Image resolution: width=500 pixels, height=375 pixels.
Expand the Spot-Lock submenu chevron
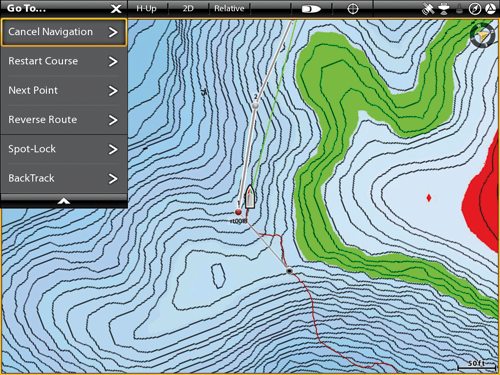pyautogui.click(x=113, y=149)
